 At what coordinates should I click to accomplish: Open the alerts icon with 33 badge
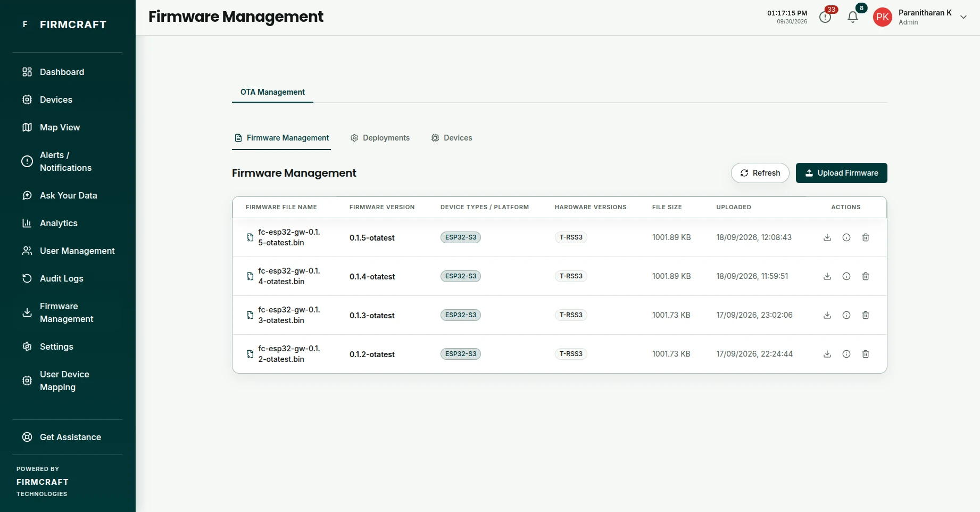[825, 17]
